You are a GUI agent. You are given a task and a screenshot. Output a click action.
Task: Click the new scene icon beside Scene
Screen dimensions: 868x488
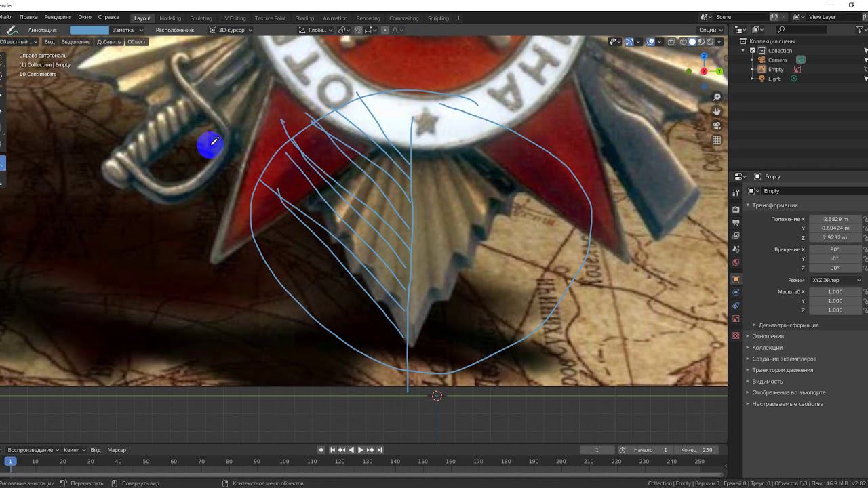[774, 17]
